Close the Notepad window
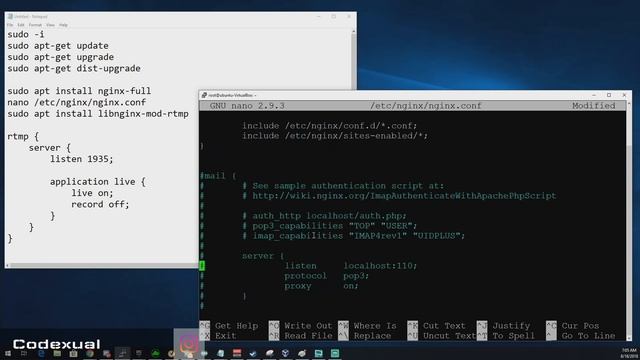The height and width of the screenshot is (360, 640). point(349,16)
